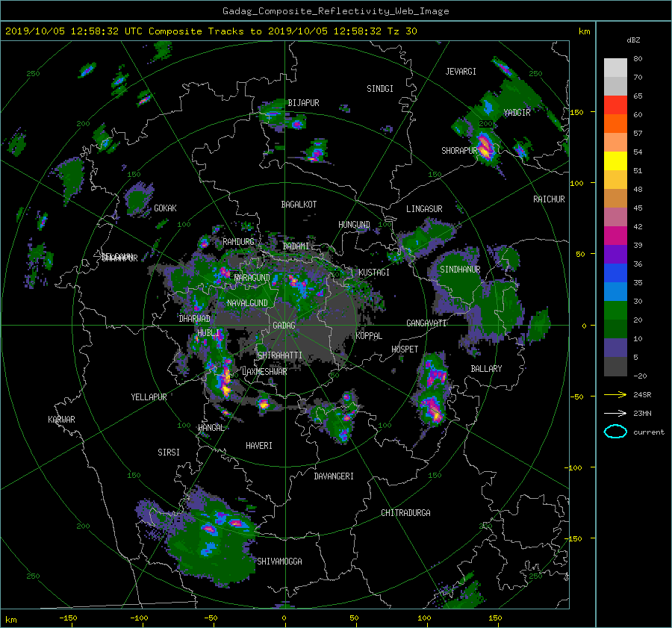Click the HANGAL label

(211, 428)
